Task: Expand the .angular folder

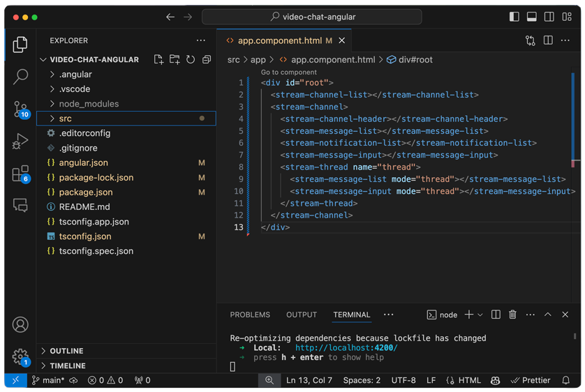Action: 126,75
